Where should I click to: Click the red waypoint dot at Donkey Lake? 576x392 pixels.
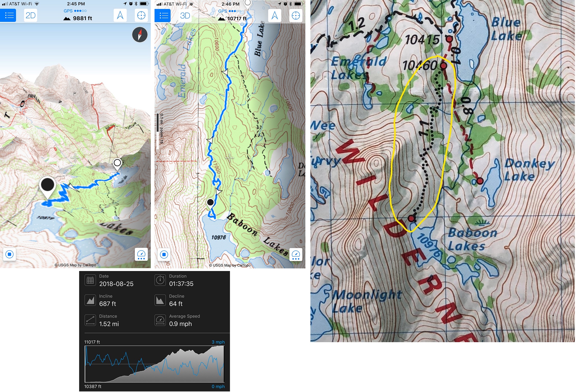point(480,181)
